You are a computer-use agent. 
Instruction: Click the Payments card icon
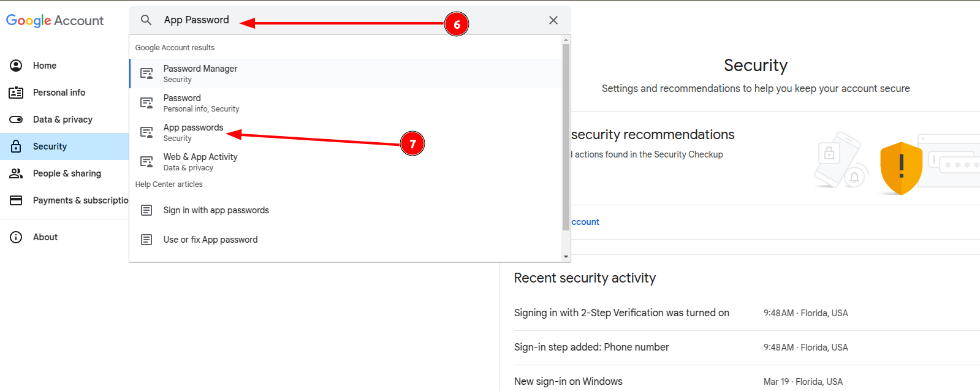point(16,200)
